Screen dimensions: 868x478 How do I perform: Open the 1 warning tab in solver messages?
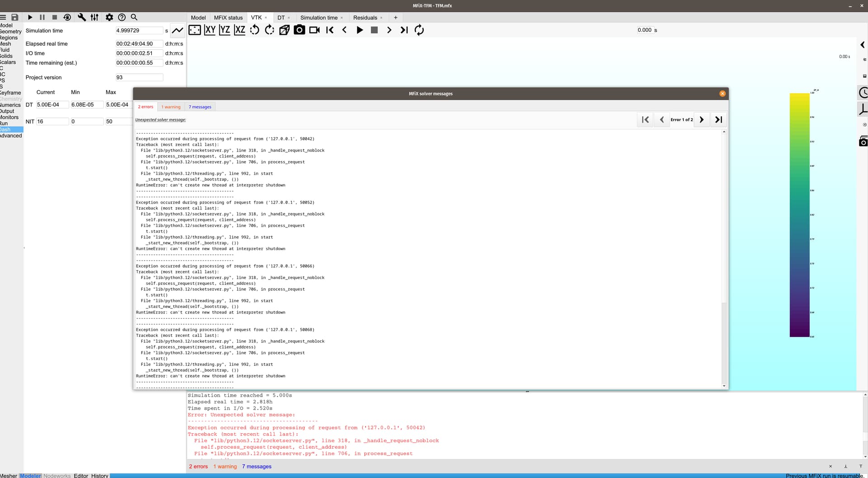point(171,107)
